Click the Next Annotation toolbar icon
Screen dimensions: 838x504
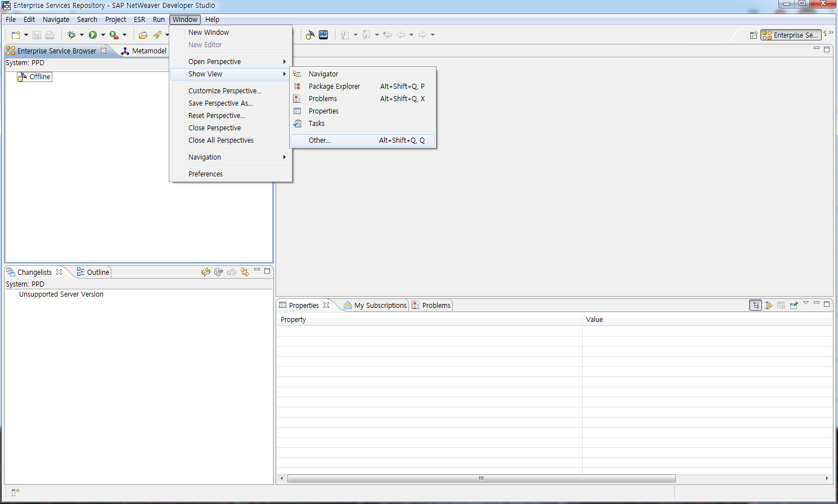click(x=345, y=35)
